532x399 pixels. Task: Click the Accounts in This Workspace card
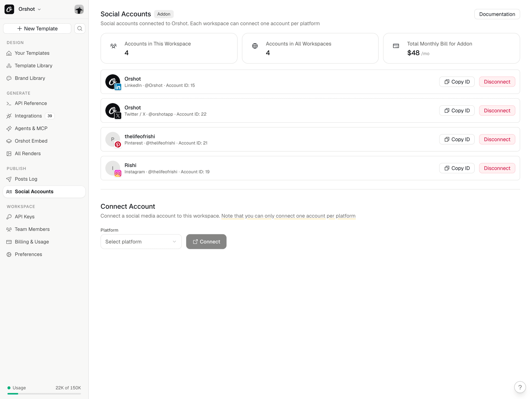tap(169, 48)
